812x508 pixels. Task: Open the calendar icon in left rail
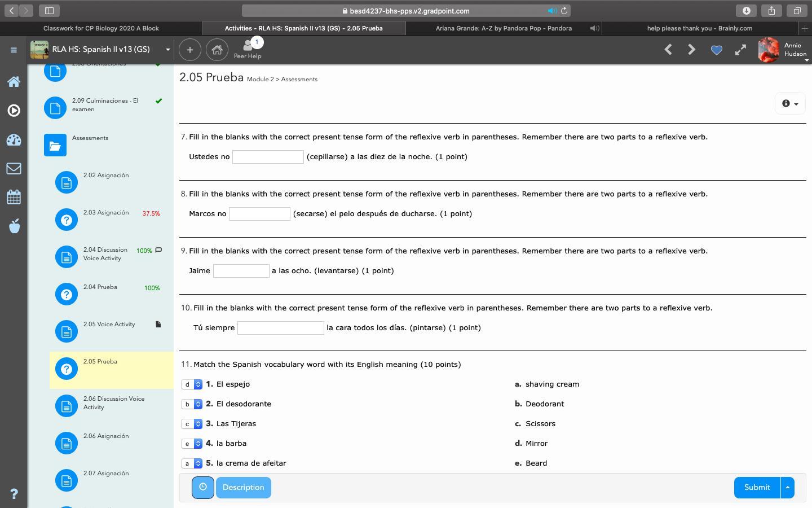(x=14, y=197)
